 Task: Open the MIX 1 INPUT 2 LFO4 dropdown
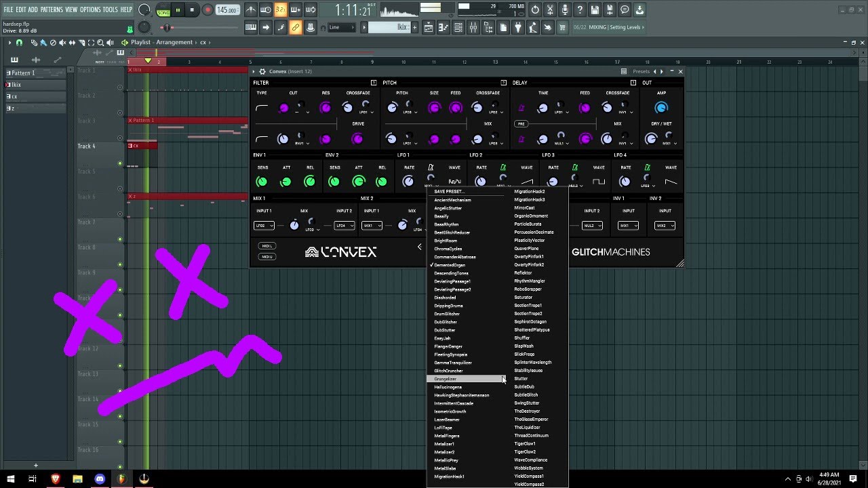pyautogui.click(x=344, y=226)
